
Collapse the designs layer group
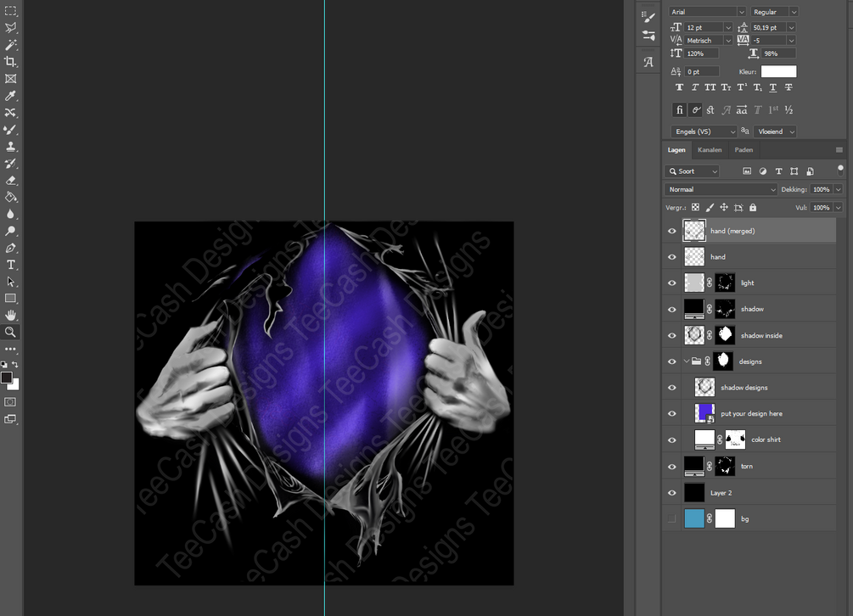click(x=687, y=361)
